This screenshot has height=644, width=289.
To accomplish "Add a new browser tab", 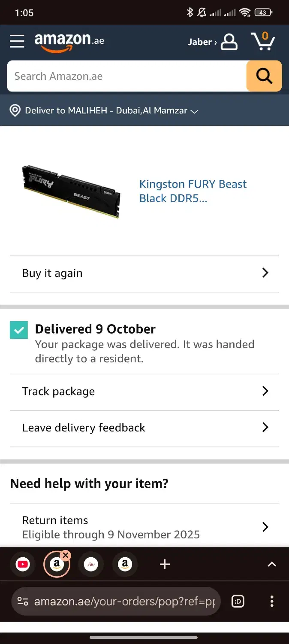I will click(165, 565).
